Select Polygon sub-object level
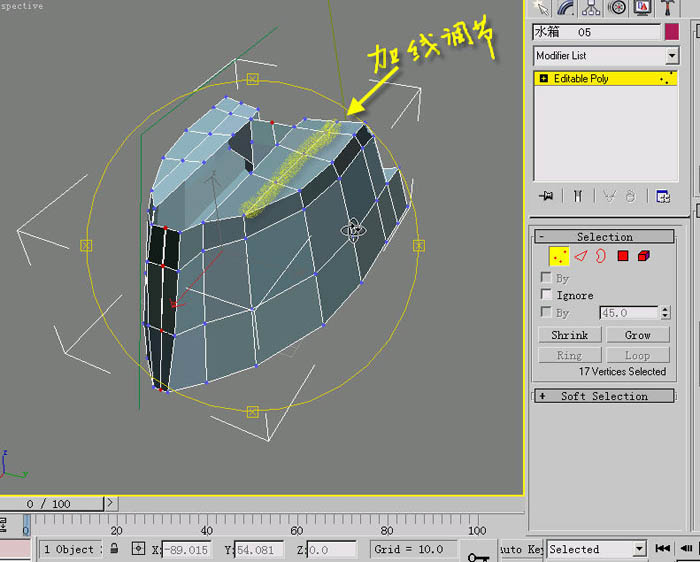Screen dimensions: 700x562 [x=623, y=256]
